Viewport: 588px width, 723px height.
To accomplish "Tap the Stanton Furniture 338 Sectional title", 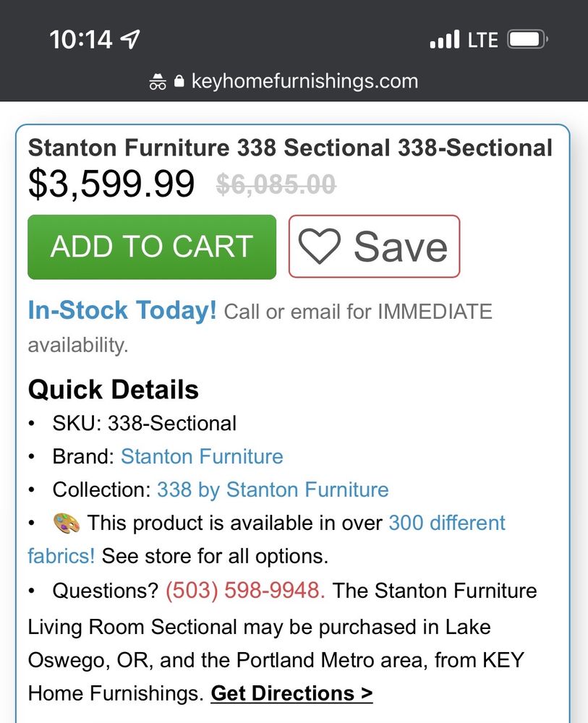I will pyautogui.click(x=290, y=147).
